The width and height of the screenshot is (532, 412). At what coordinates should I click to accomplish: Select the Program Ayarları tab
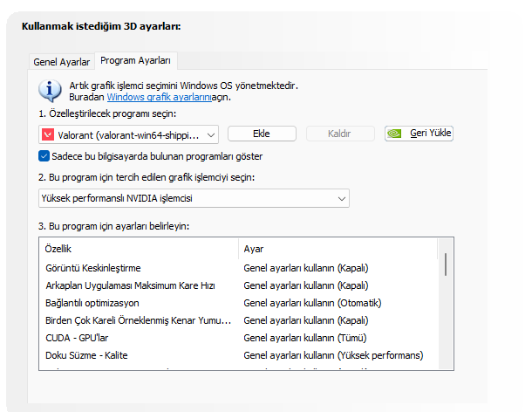point(135,60)
